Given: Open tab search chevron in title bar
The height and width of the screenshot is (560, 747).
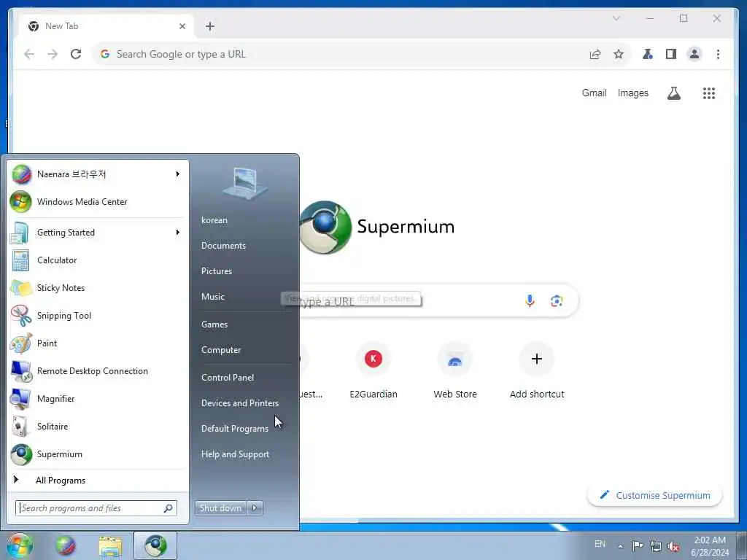Looking at the screenshot, I should [616, 18].
